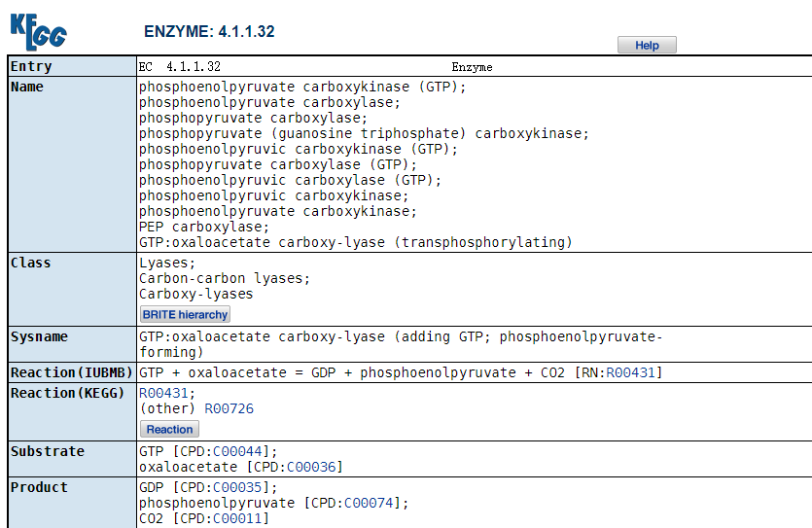
Task: Click the EC 4.1.1.32 entry text
Action: coord(180,67)
